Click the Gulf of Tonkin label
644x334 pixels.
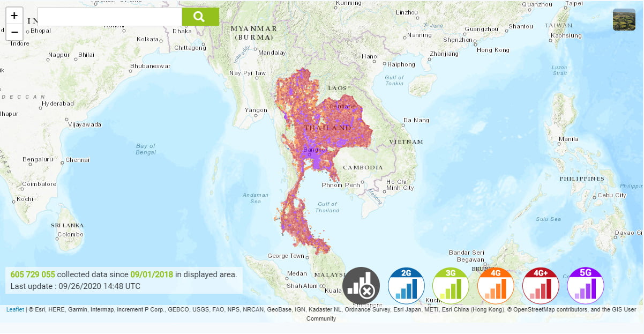click(x=394, y=80)
